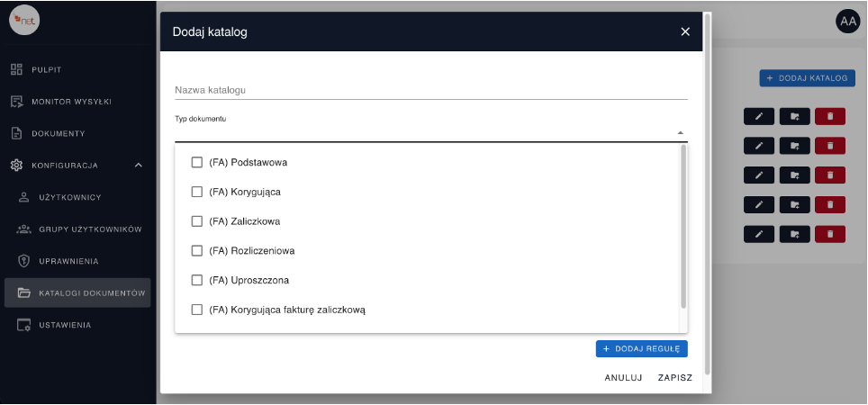
Task: Click the pencil edit icon in first row
Action: 759,116
